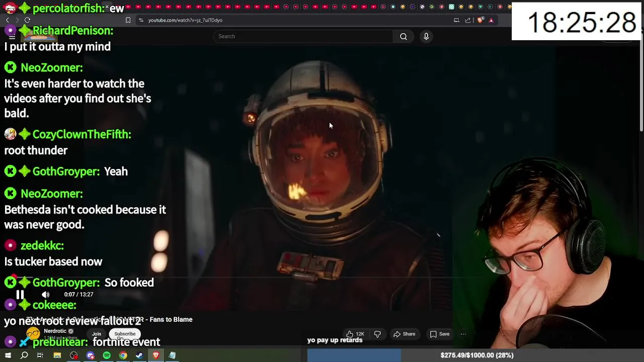This screenshot has width=644, height=362.
Task: Open Spotify from the taskbar
Action: point(107,355)
